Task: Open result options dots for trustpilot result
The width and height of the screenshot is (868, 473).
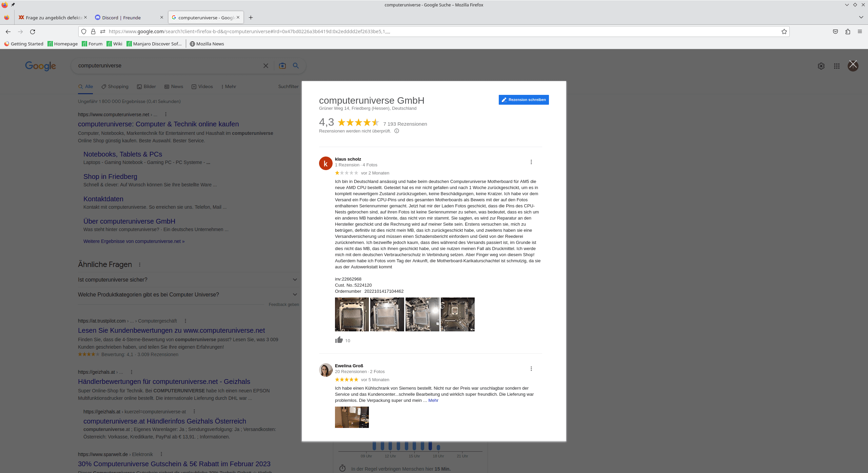Action: click(185, 321)
